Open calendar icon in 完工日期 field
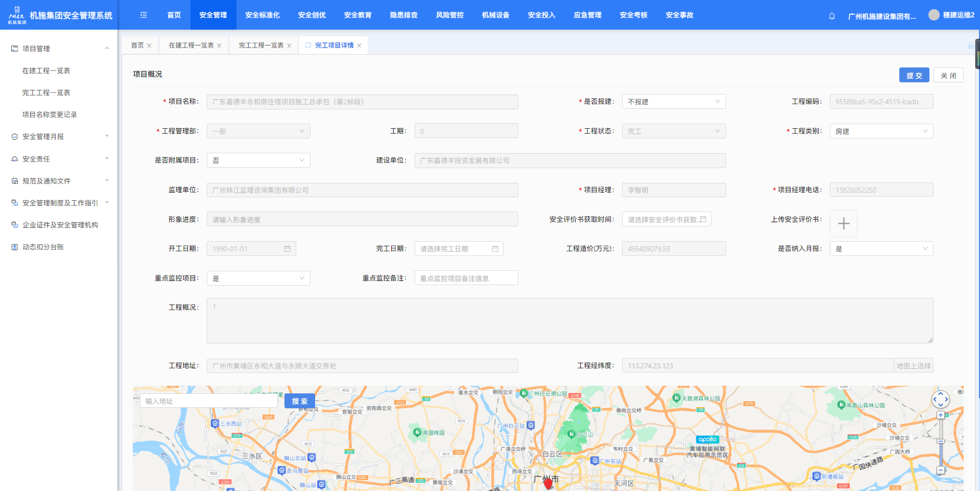The image size is (980, 491). click(495, 249)
